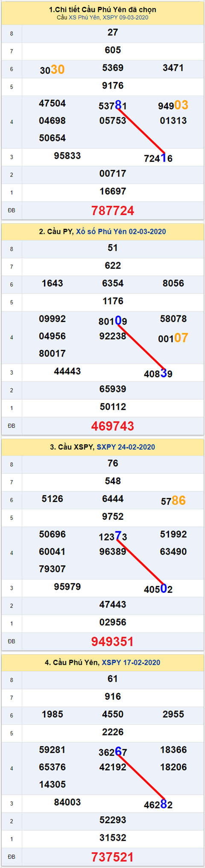Screen dimensions: 205x868
Task: Select the number 6354
Action: tap(113, 283)
